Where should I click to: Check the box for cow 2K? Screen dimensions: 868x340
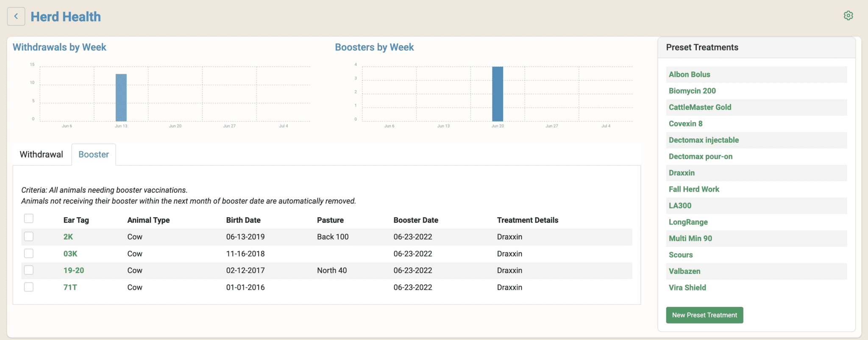(29, 236)
